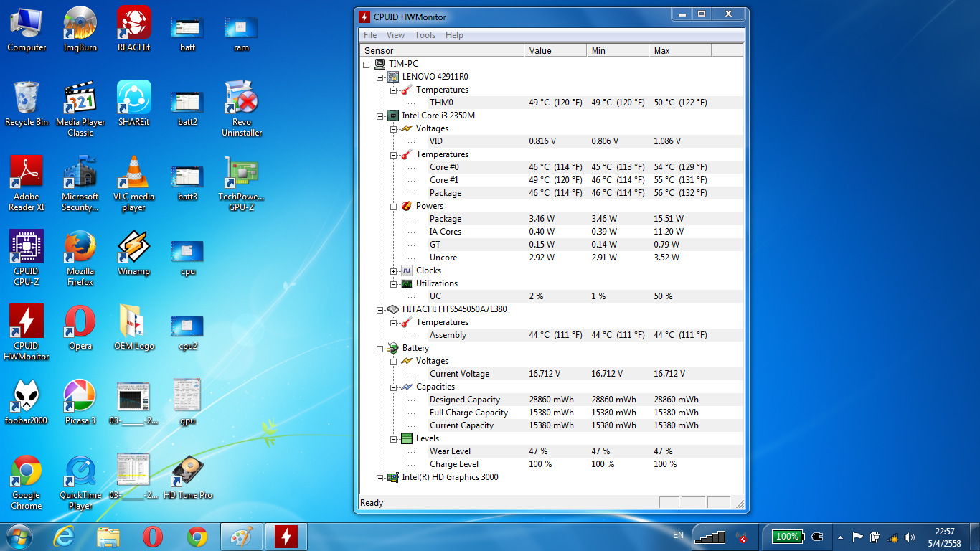
Task: Open Mozilla Firefox desktop shortcut
Action: coord(80,258)
